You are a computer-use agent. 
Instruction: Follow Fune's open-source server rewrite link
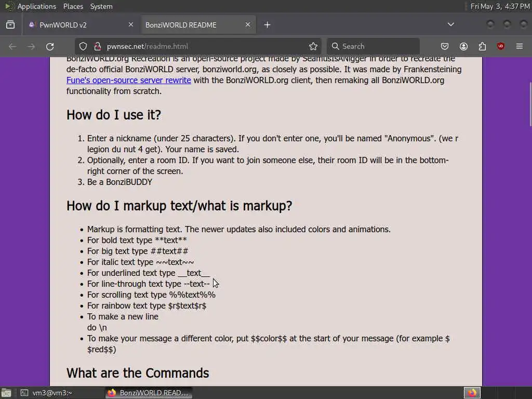pos(129,81)
